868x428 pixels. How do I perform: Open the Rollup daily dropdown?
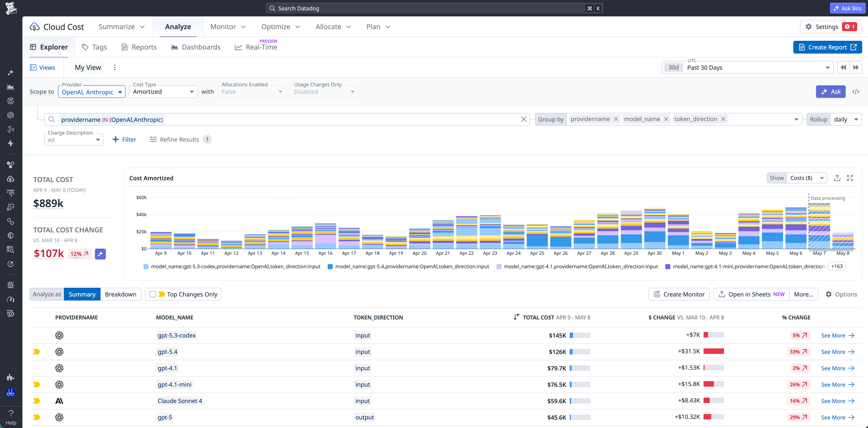846,119
